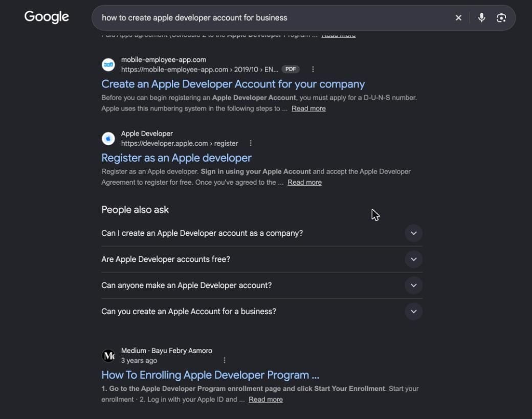Screen dimensions: 532x419
Task: Click the Apple Developer site favicon
Action: coord(108,139)
